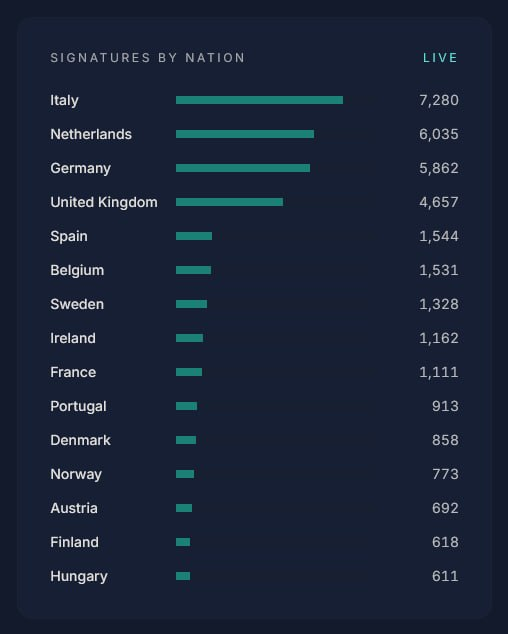This screenshot has height=634, width=508.
Task: Click the Denmark label
Action: [x=80, y=440]
